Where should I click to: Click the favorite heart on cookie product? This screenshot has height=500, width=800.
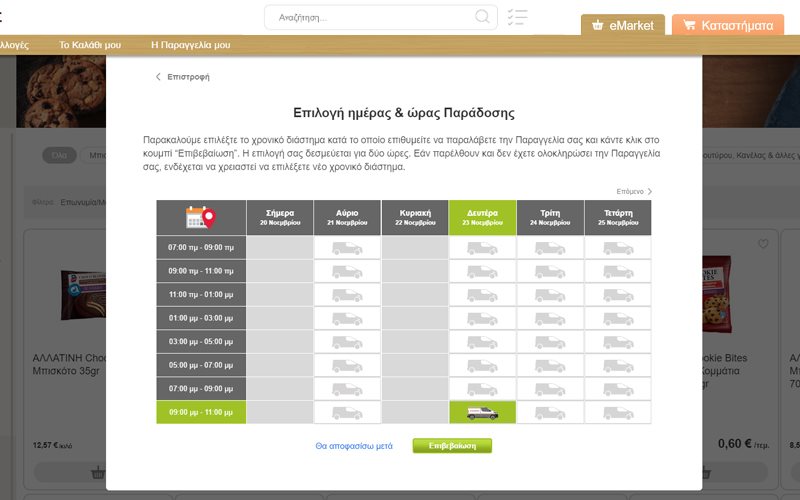(763, 244)
